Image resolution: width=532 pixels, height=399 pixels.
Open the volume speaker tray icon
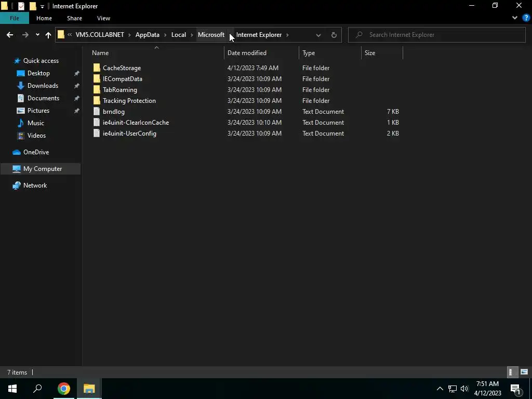[x=464, y=389]
